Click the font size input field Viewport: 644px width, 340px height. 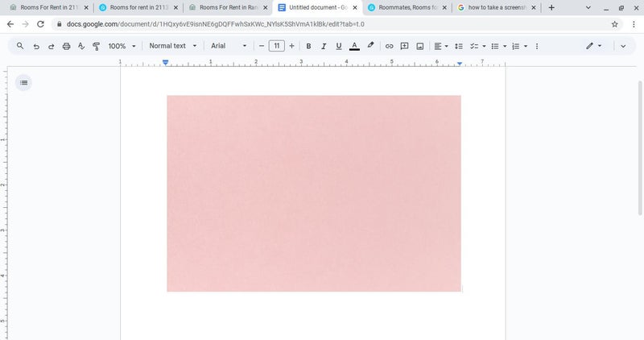pyautogui.click(x=276, y=46)
